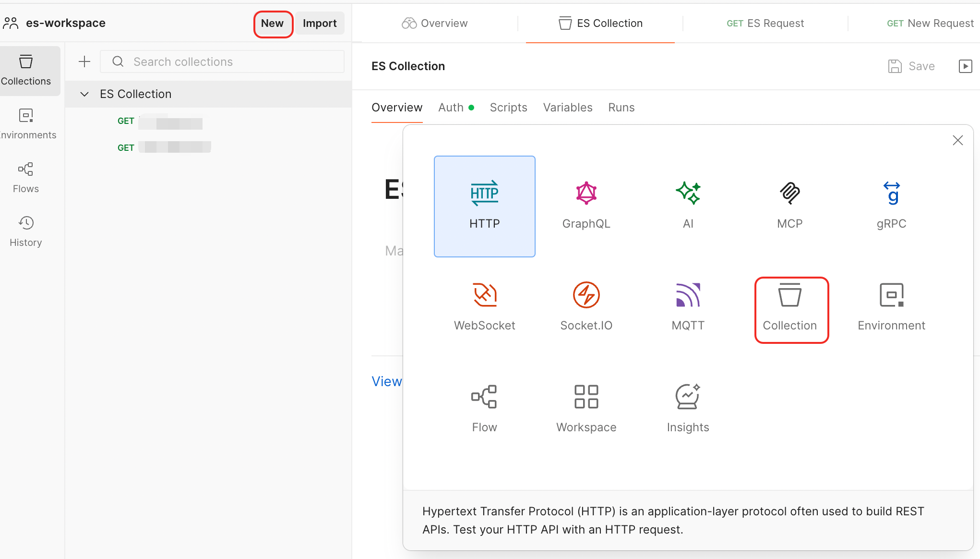Choose the GraphQL request tile
Image resolution: width=980 pixels, height=559 pixels.
(x=586, y=207)
